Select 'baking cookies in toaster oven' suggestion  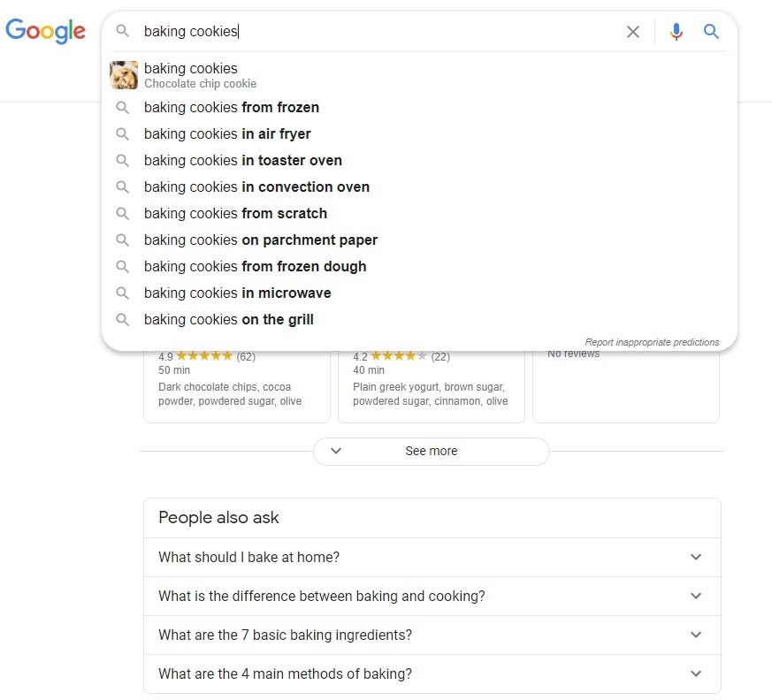pos(243,161)
